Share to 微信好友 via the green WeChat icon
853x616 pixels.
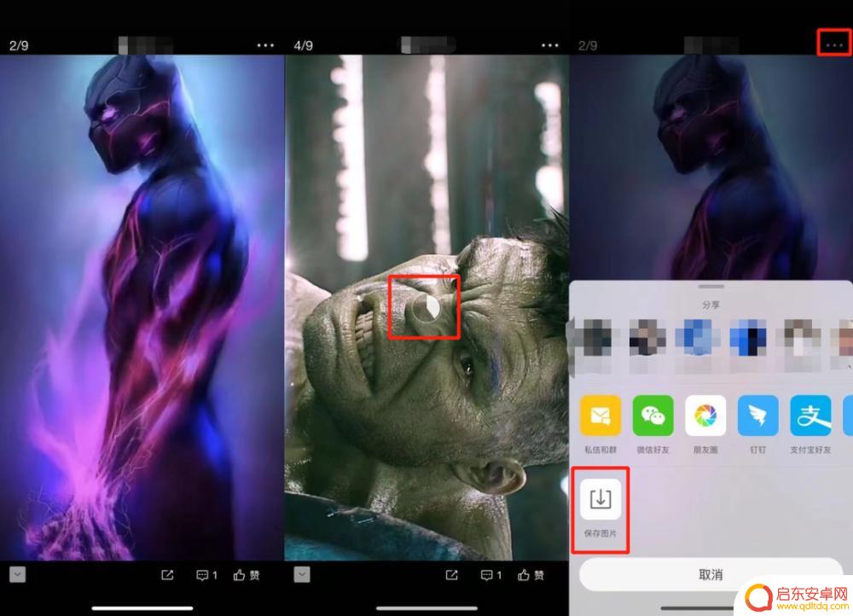click(x=653, y=416)
